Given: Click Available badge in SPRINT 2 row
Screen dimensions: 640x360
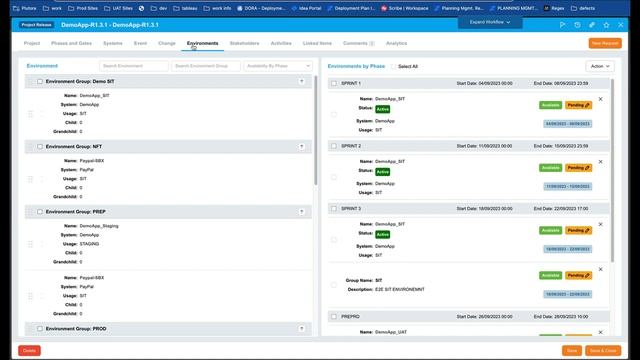Looking at the screenshot, I should point(550,168).
